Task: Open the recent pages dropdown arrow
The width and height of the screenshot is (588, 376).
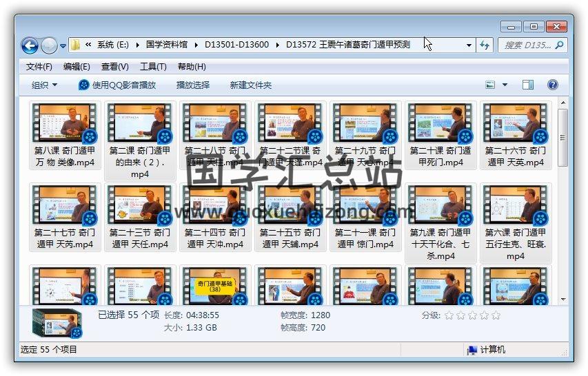Action: click(63, 46)
